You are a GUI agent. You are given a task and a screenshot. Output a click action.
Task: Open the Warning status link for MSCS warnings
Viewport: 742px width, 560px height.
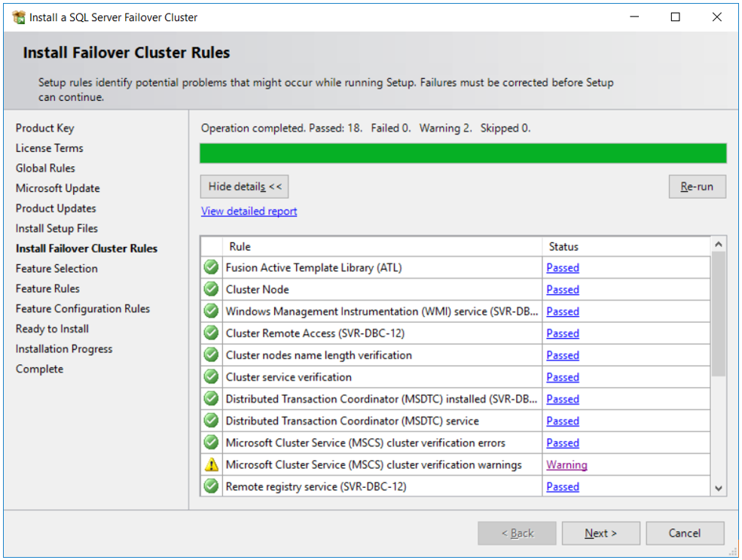[567, 465]
